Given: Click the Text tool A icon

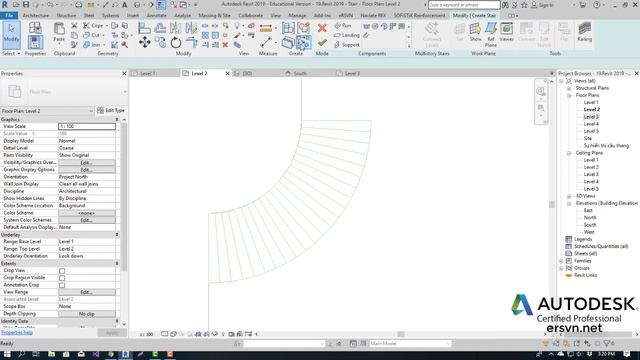Looking at the screenshot, I should (x=124, y=4).
